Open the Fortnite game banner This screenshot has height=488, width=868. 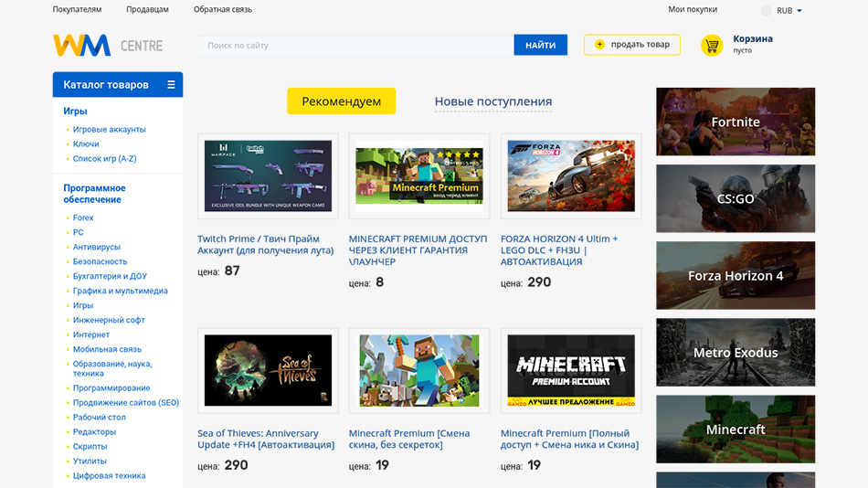coord(736,122)
